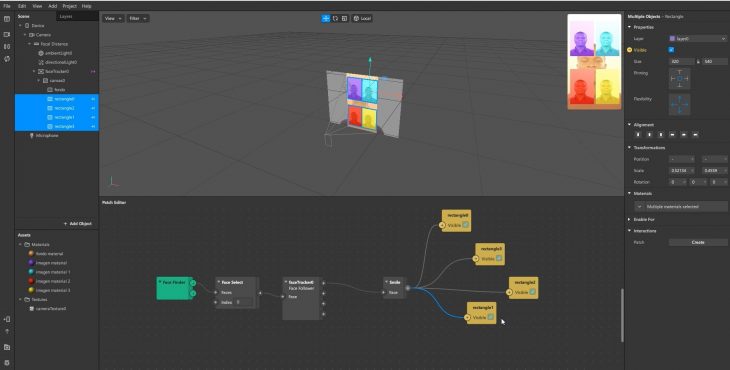Open the Project menu

click(x=69, y=6)
